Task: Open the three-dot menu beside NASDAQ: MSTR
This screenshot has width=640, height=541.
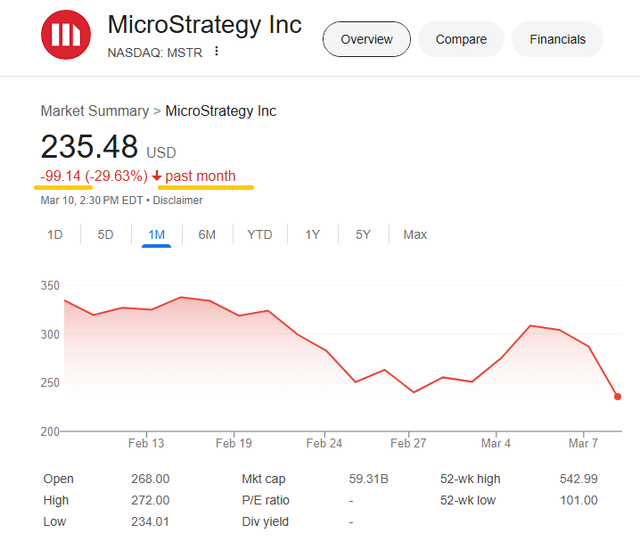Action: coord(217,51)
